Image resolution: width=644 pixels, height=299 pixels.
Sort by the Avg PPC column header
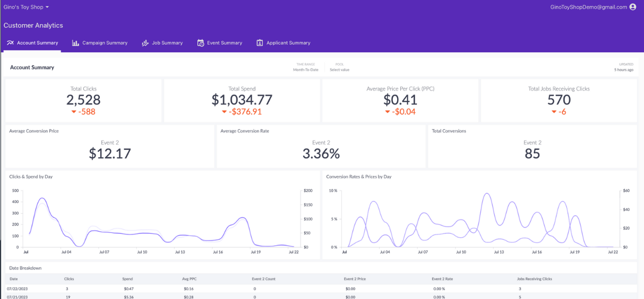[x=188, y=279]
